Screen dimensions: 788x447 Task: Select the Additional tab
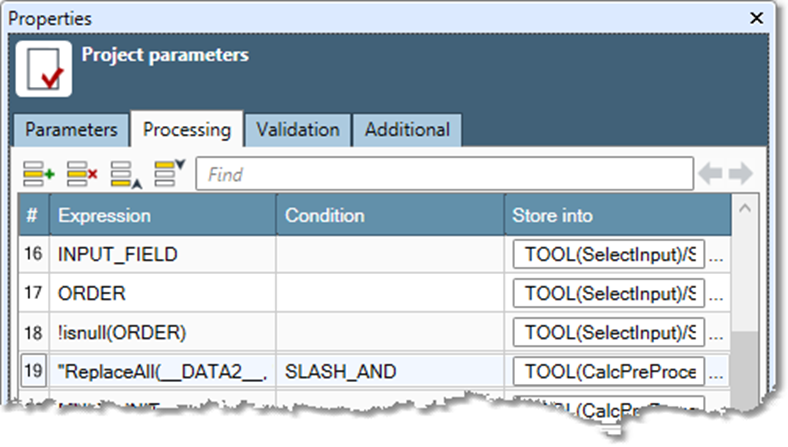pyautogui.click(x=406, y=130)
